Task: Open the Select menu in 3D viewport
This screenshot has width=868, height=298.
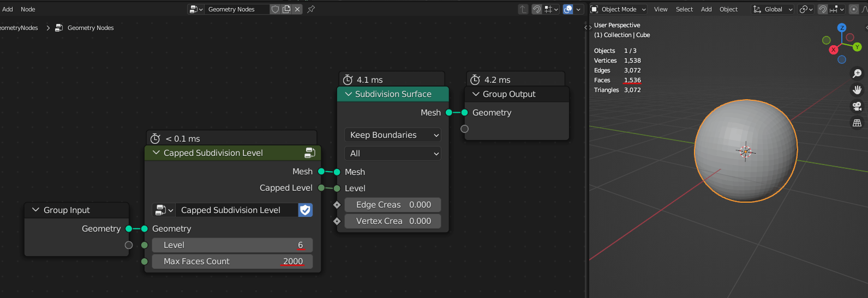Action: click(684, 9)
